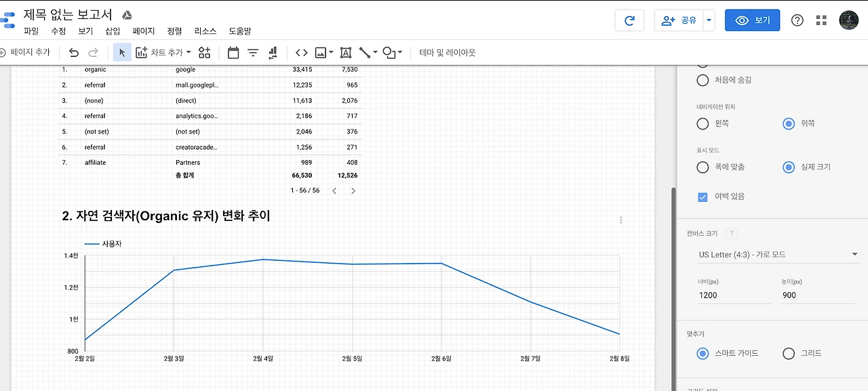
Task: Select '그리드' snap radio
Action: (788, 353)
